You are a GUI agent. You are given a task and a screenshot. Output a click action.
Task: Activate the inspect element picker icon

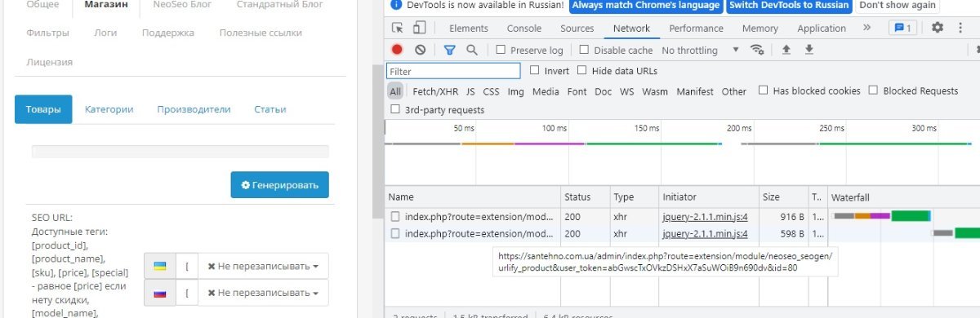tap(397, 28)
